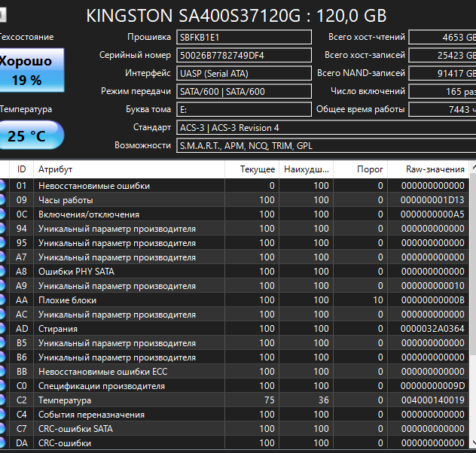Click the Текущее column header
Screen dimensions: 476x453
coord(252,169)
